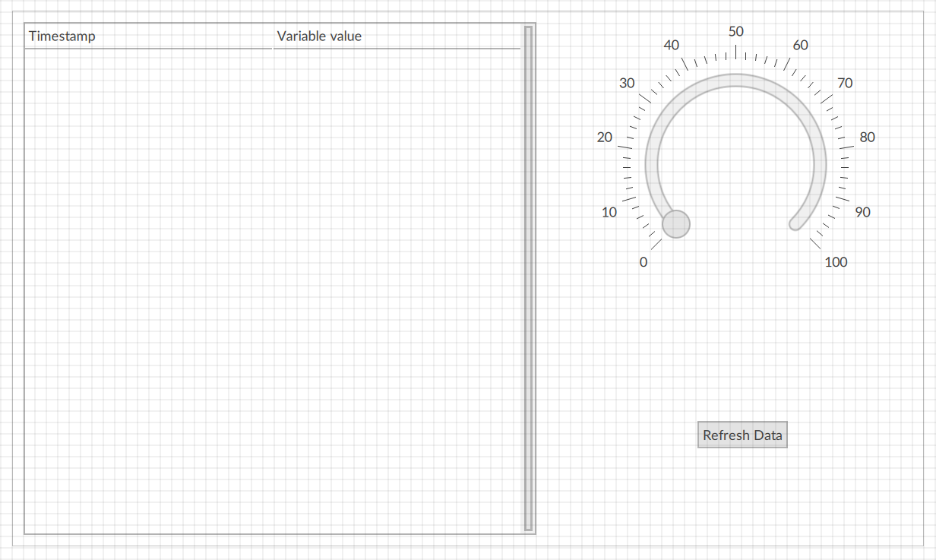Choose the 80 label on the dial

867,138
